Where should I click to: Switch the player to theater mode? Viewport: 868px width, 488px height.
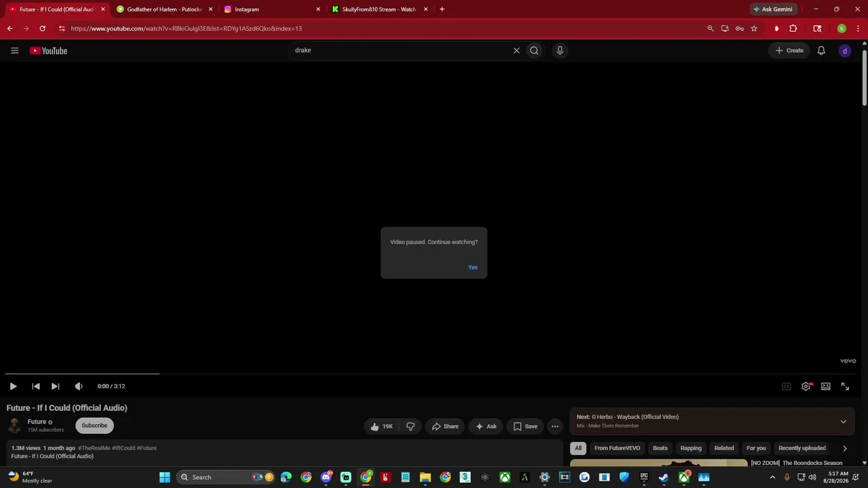coord(826,386)
